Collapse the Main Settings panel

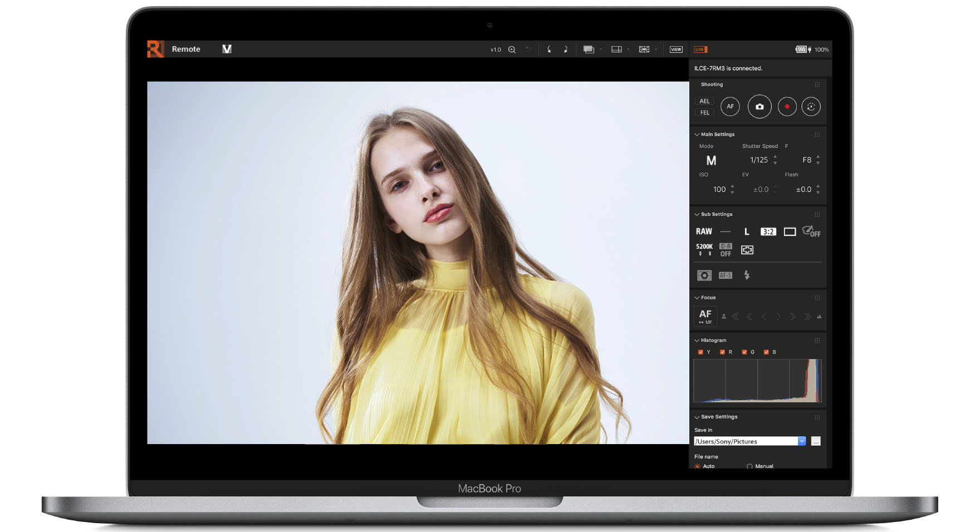coord(697,135)
